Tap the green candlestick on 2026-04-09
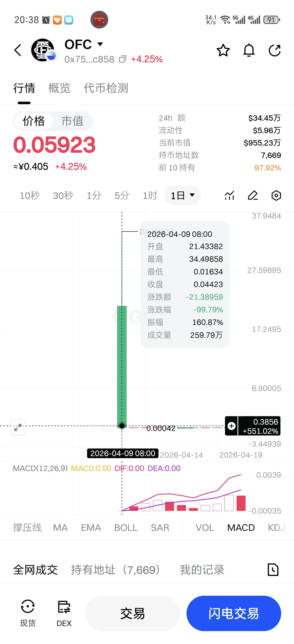The height and width of the screenshot is (644, 294). [x=122, y=366]
